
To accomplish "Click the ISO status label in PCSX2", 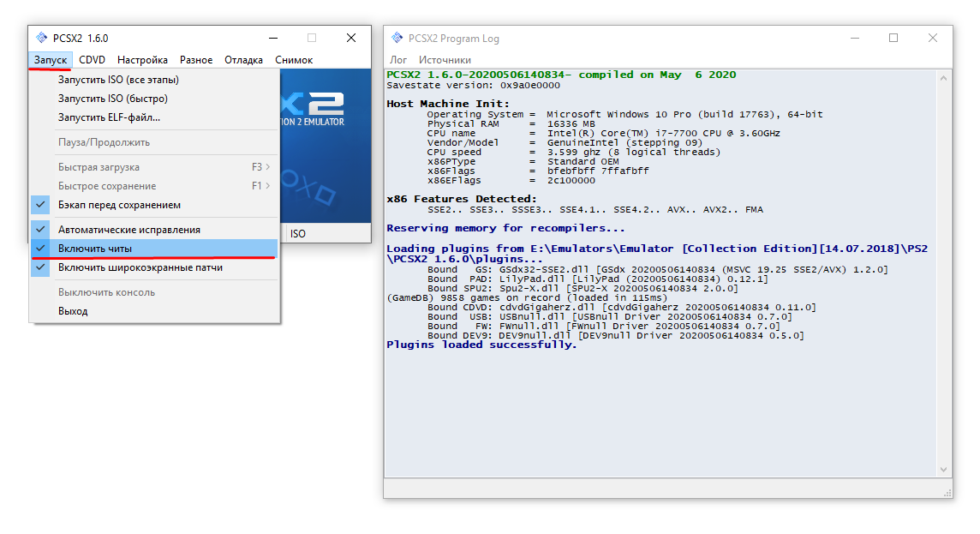I will click(x=298, y=233).
